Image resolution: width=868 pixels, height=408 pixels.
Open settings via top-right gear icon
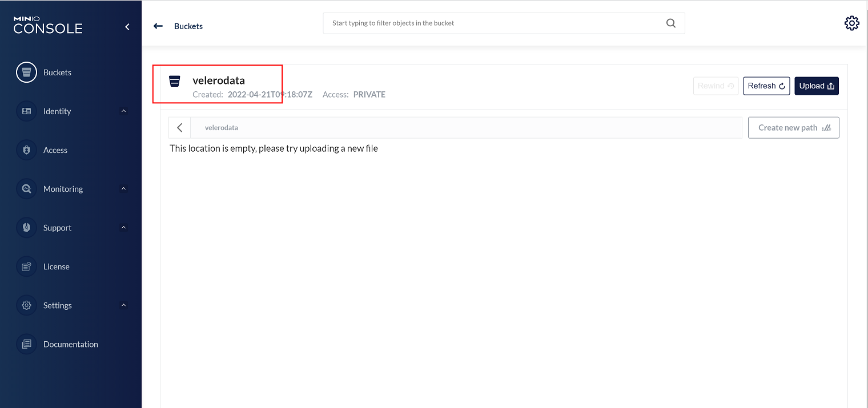[x=851, y=23]
